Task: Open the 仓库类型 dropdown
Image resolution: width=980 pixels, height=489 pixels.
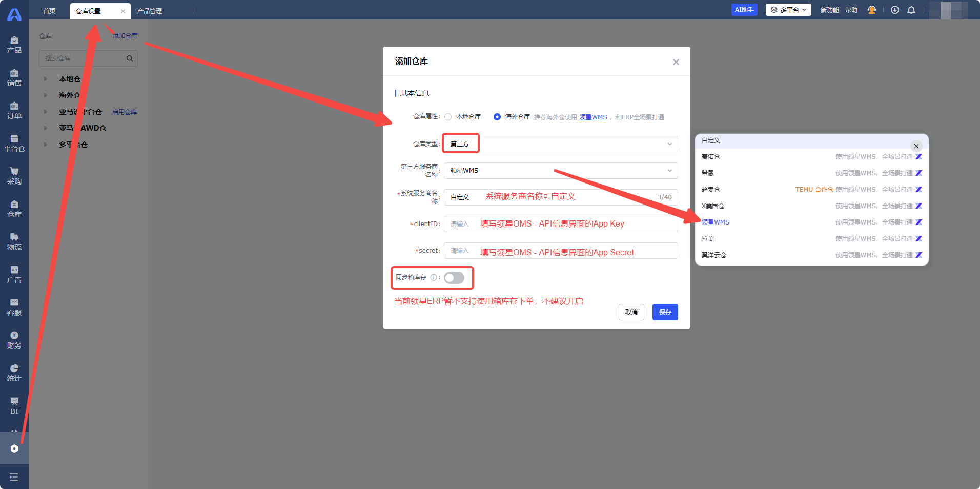Action: (x=561, y=144)
